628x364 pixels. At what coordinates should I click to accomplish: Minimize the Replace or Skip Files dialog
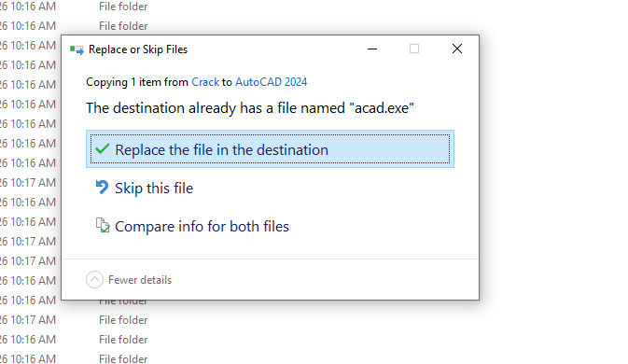click(372, 49)
